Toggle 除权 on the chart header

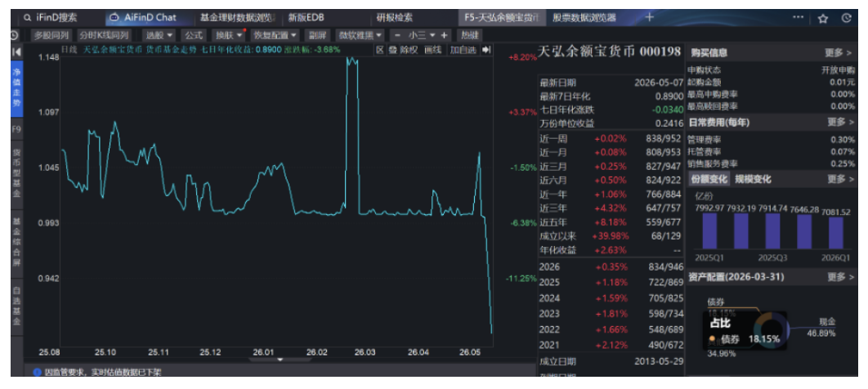[409, 50]
